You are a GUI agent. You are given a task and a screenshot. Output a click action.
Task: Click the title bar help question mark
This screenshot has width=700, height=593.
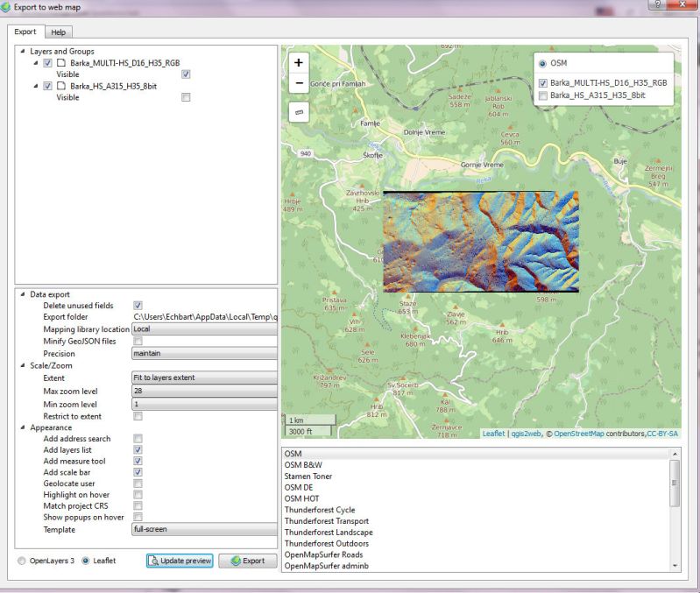658,4
